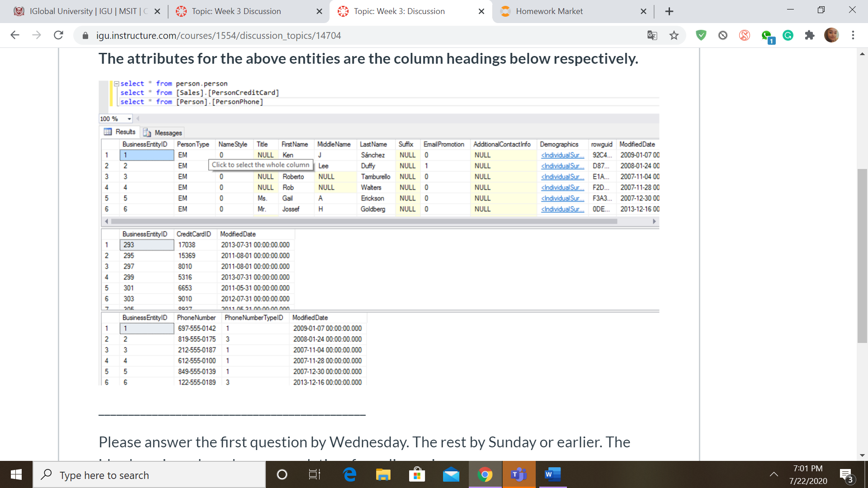868x488 pixels.
Task: Open Microsoft Teams from taskbar
Action: (519, 474)
